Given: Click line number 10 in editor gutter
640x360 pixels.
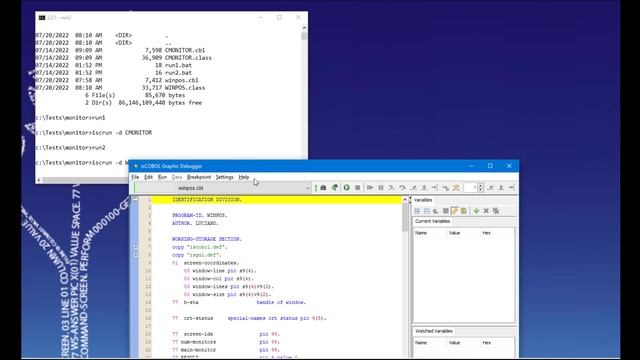Looking at the screenshot, I should click(148, 271).
